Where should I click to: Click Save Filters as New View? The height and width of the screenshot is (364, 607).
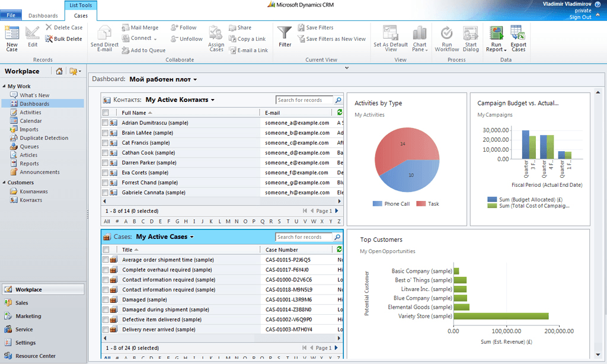[332, 38]
